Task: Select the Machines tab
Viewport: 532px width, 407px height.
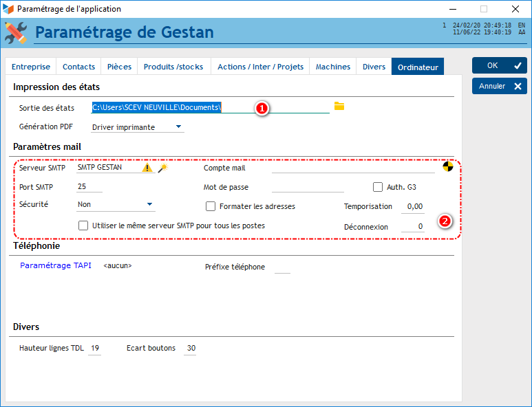Action: 333,67
